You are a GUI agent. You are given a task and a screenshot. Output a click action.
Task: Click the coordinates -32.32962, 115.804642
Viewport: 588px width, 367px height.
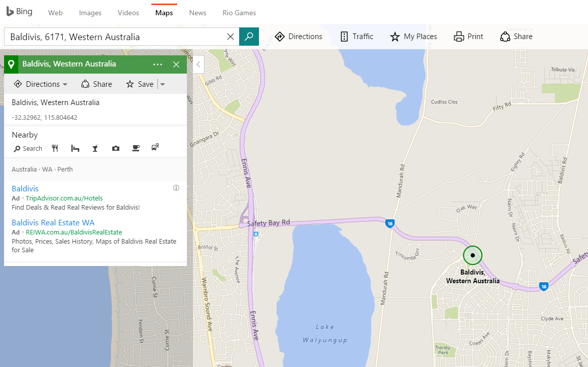[x=45, y=117]
